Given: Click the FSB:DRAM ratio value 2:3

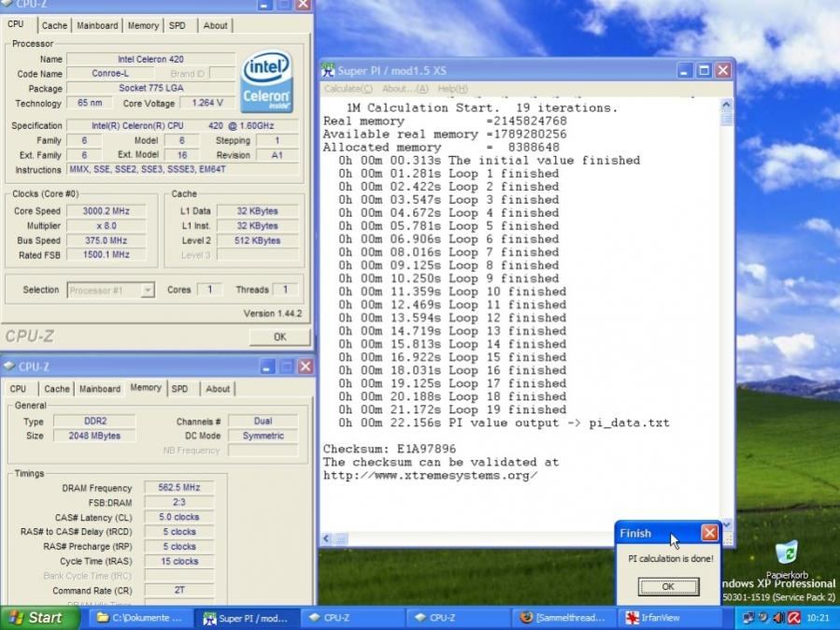Looking at the screenshot, I should pyautogui.click(x=178, y=503).
